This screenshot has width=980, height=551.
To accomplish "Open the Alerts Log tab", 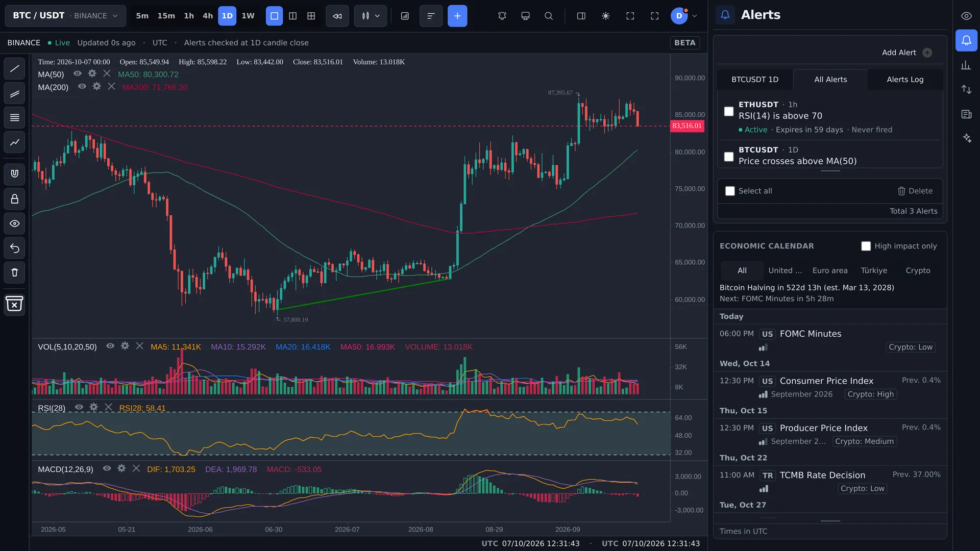I will pos(905,80).
